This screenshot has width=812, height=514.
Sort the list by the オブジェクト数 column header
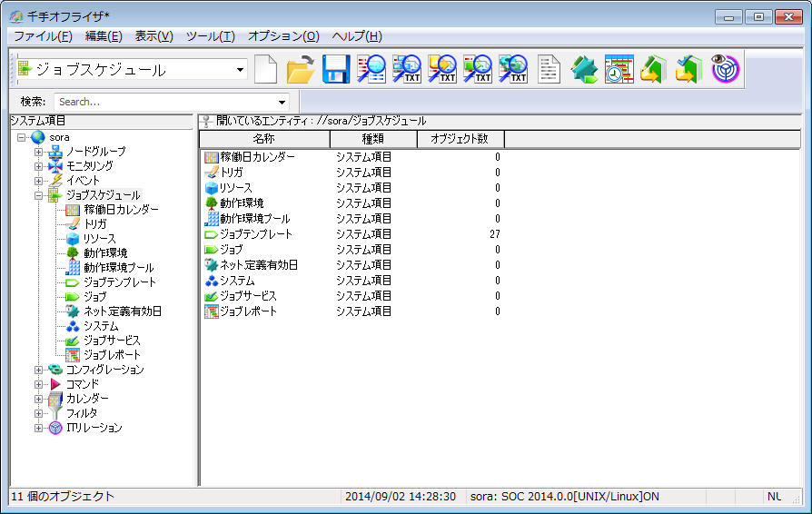coord(460,139)
